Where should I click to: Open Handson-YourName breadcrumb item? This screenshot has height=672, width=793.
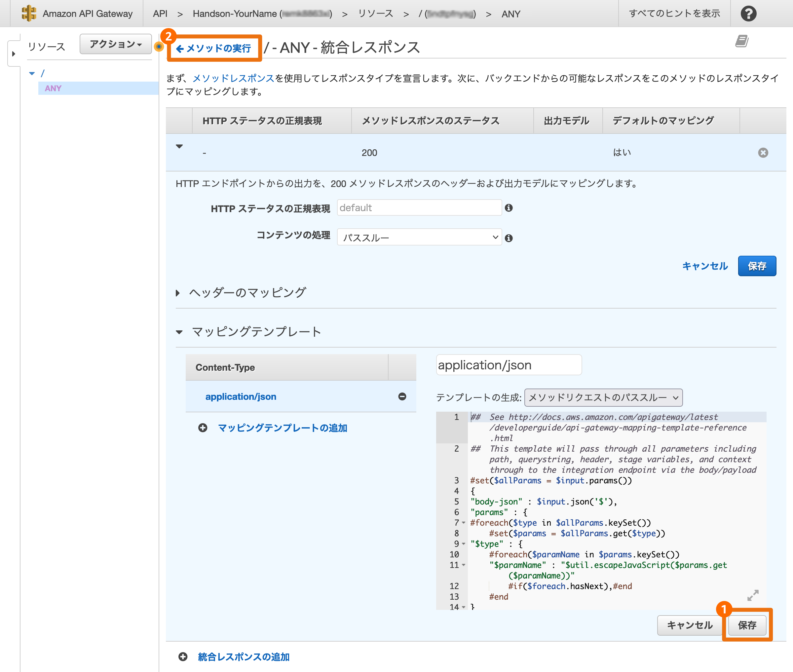coord(262,14)
